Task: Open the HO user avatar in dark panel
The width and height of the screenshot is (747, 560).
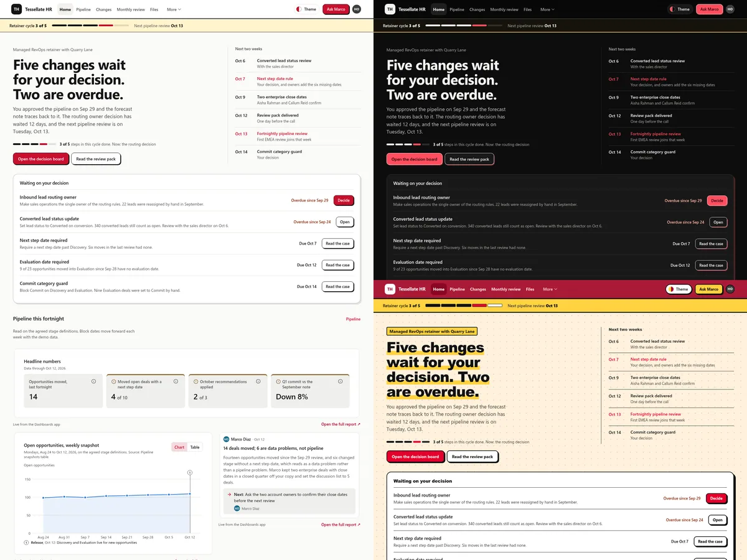Action: click(x=730, y=9)
